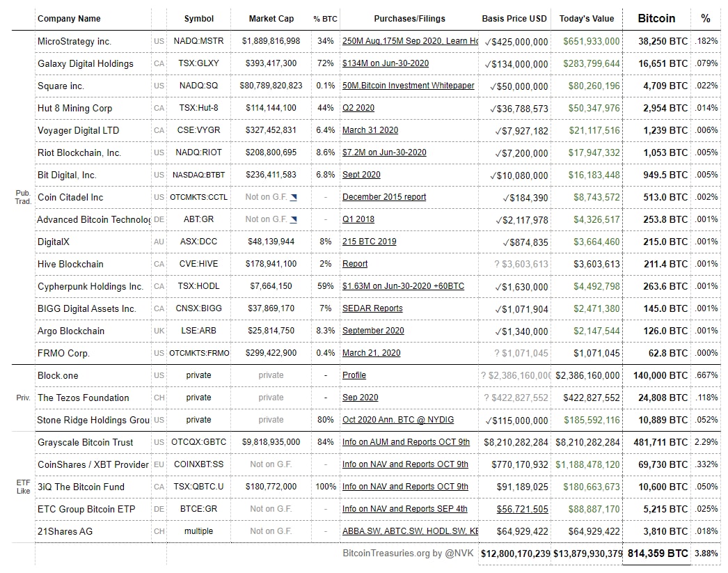Open Square's 50M Bitcoin Investment Whitepaper link

(x=408, y=86)
